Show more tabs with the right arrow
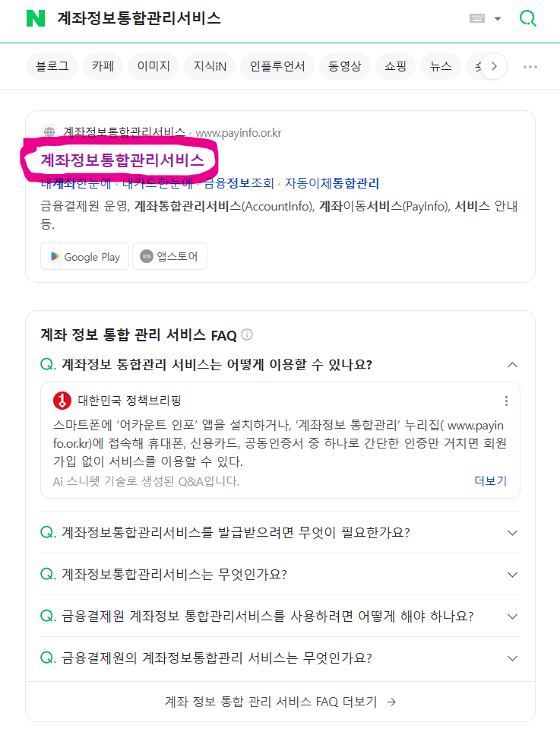 click(x=494, y=66)
